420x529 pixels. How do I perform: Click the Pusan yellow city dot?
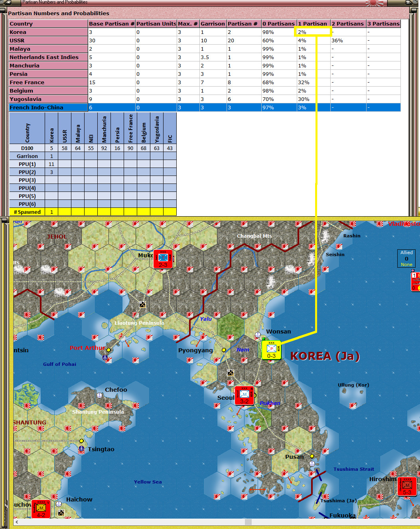312,456
